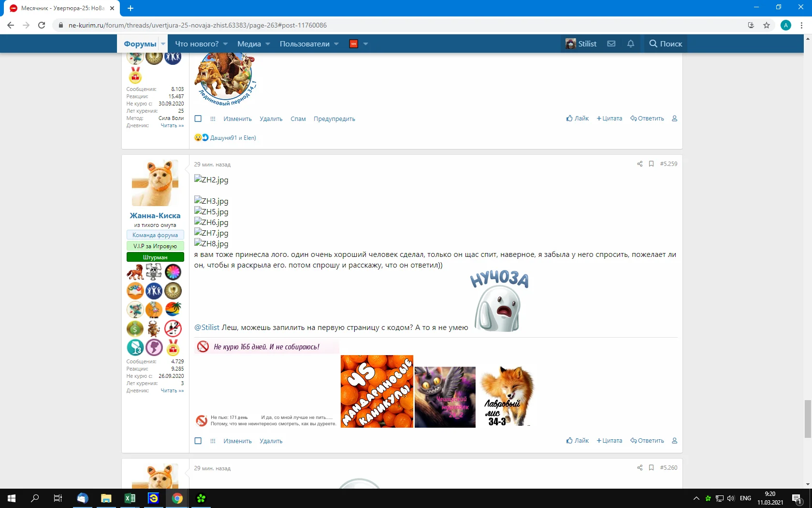Expand the Пользователи dropdown arrow

click(x=336, y=44)
